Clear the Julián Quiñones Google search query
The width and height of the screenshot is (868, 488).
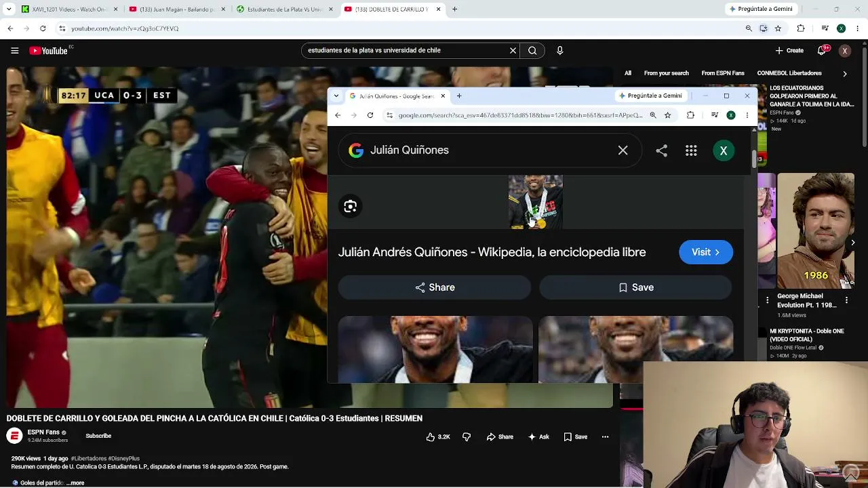point(623,150)
